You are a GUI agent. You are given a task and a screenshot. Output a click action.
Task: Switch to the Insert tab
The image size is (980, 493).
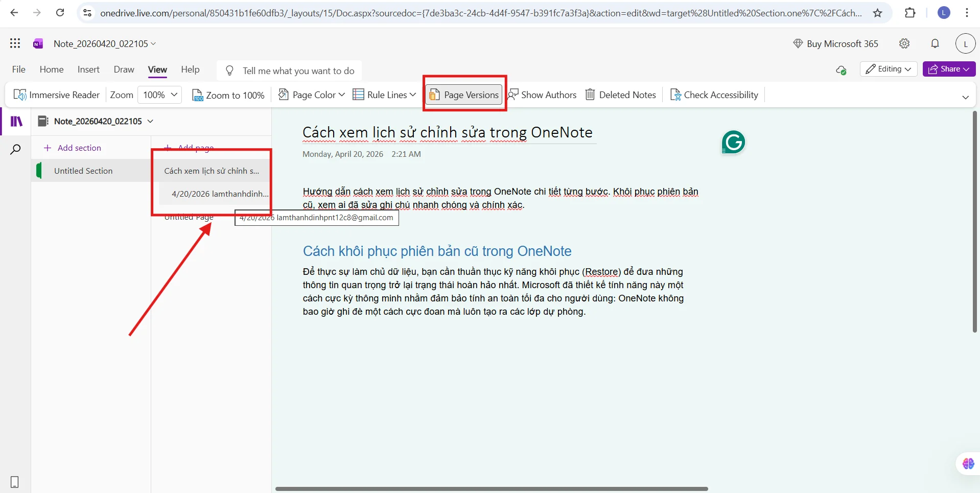pos(88,69)
